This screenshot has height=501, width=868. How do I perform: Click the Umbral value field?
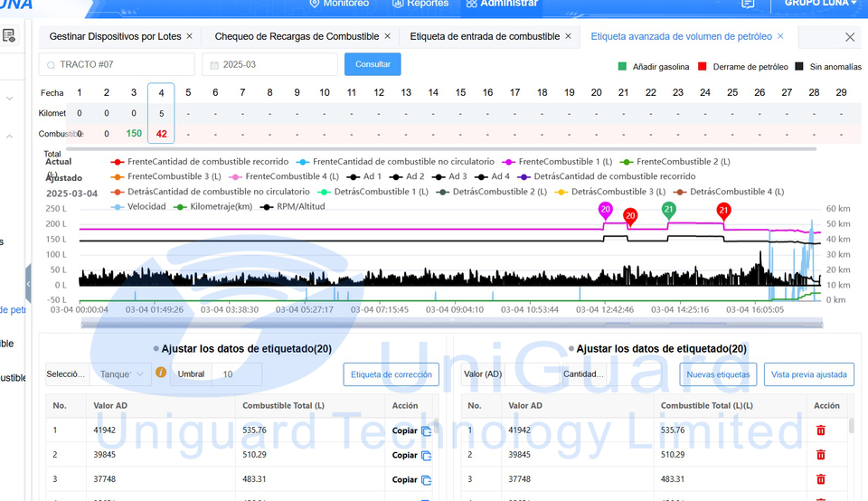[237, 374]
